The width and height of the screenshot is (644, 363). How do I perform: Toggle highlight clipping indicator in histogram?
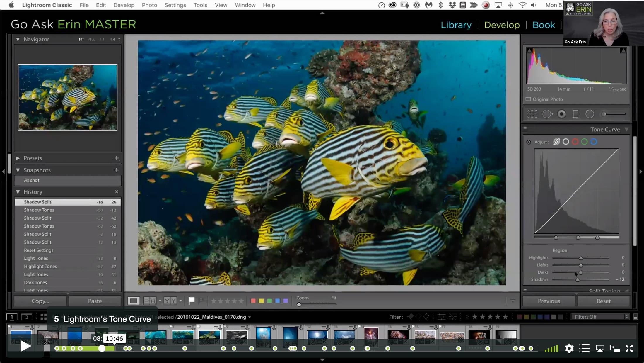[623, 50]
